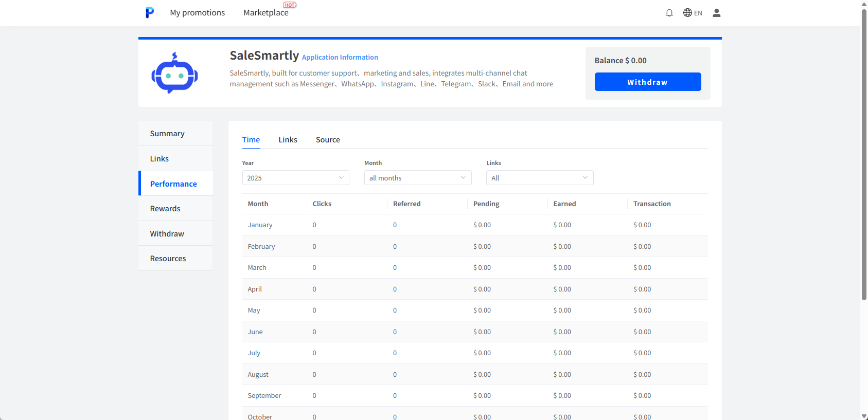The image size is (868, 420).
Task: Open Resources in the sidebar
Action: (x=168, y=259)
